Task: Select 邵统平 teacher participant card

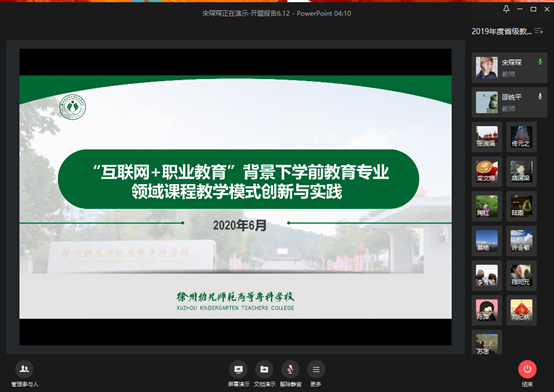Action: 509,102
